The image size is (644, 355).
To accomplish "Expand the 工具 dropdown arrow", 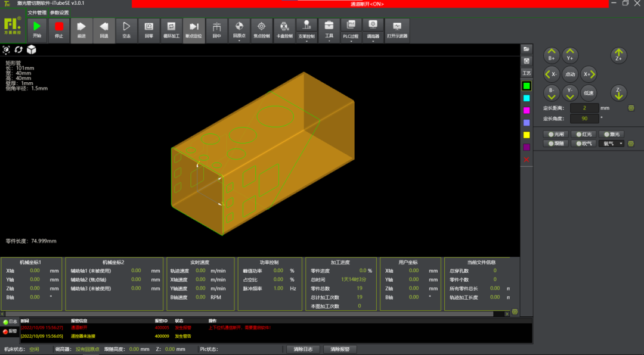I will pos(329,41).
